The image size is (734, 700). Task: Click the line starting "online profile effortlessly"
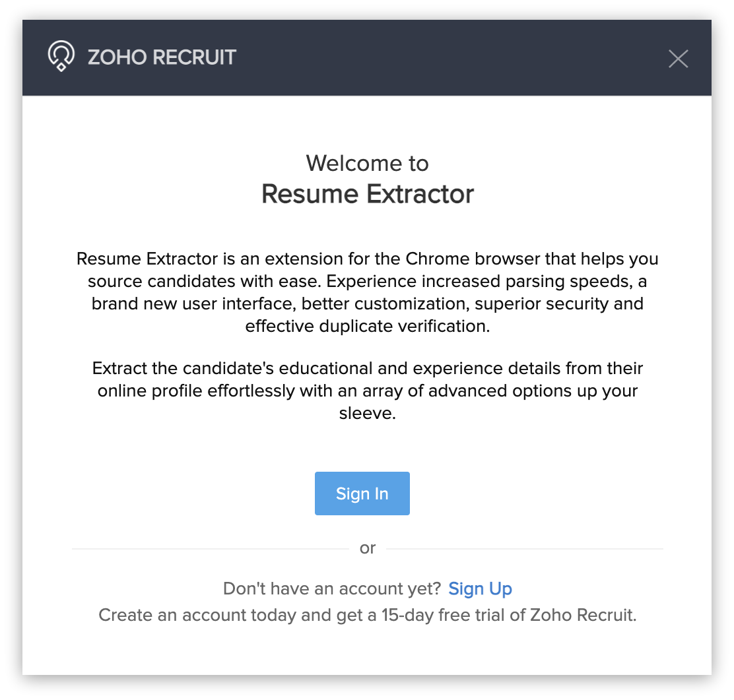pyautogui.click(x=367, y=391)
